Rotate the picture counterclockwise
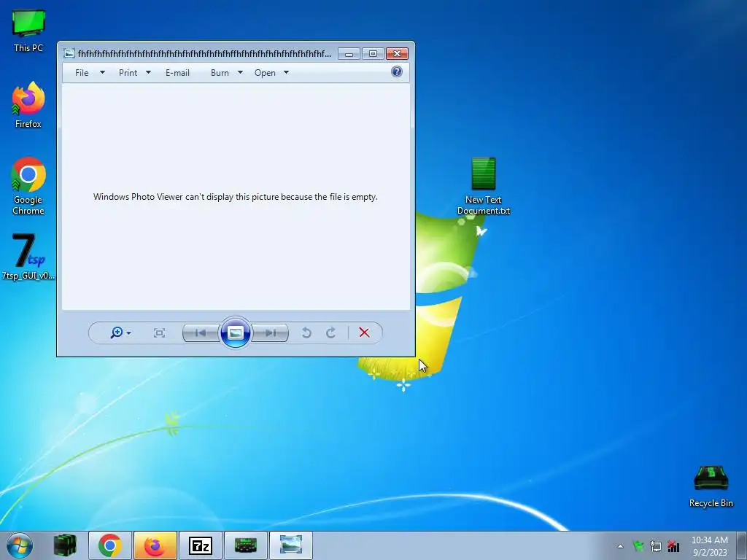This screenshot has width=747, height=560. [x=307, y=332]
